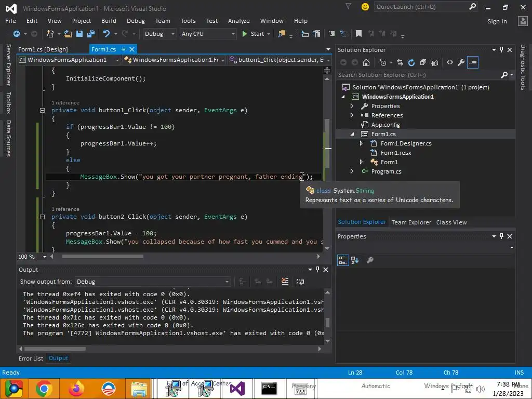Open Firefox from the taskbar

[x=76, y=389]
